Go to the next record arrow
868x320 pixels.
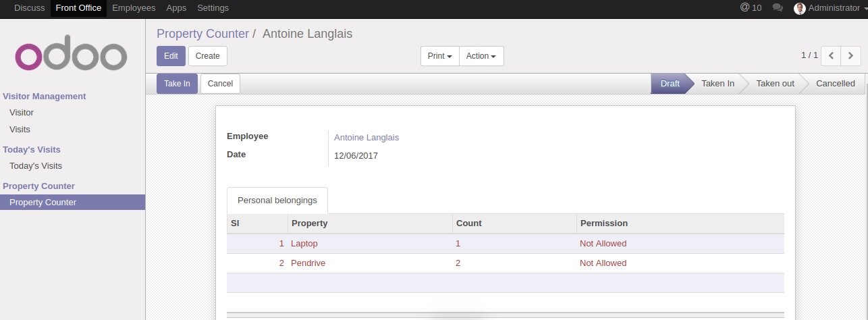[x=851, y=56]
